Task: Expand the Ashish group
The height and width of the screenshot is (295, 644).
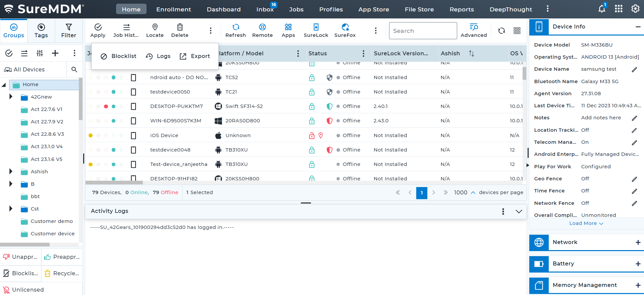Action: [x=11, y=171]
